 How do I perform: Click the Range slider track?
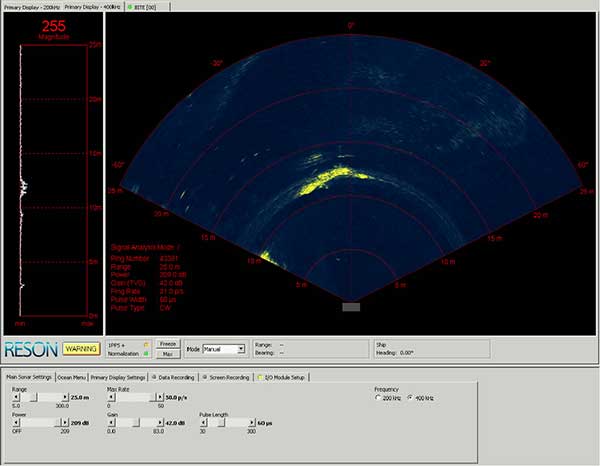coord(50,397)
